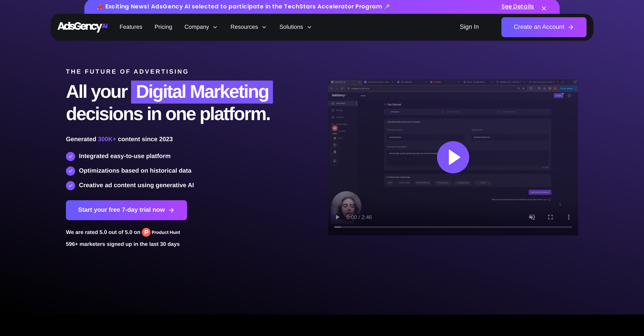Click the Product Hunt icon near the rating

[x=146, y=232]
